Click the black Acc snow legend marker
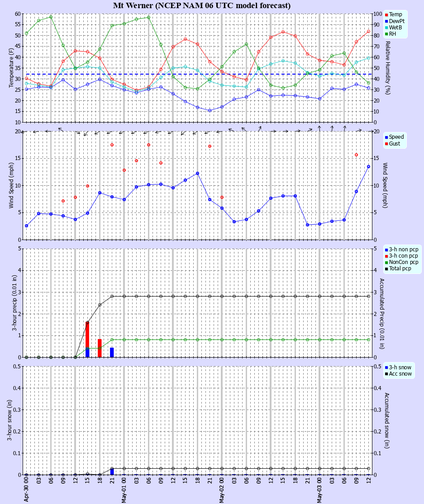The width and height of the screenshot is (424, 504). point(386,374)
